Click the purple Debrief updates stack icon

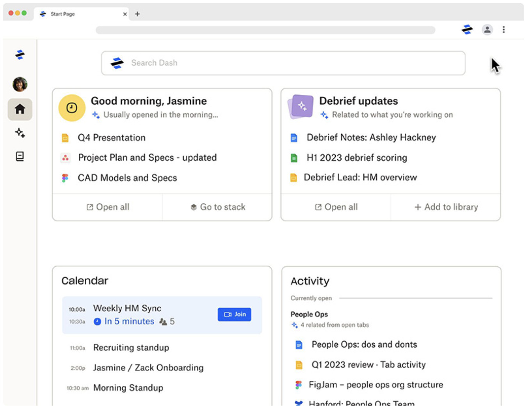pos(301,106)
